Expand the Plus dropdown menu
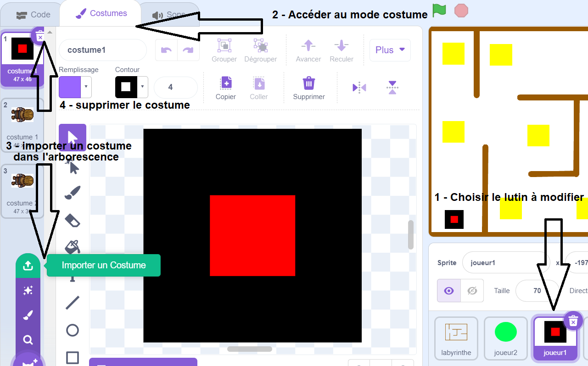The image size is (588, 366). (390, 50)
